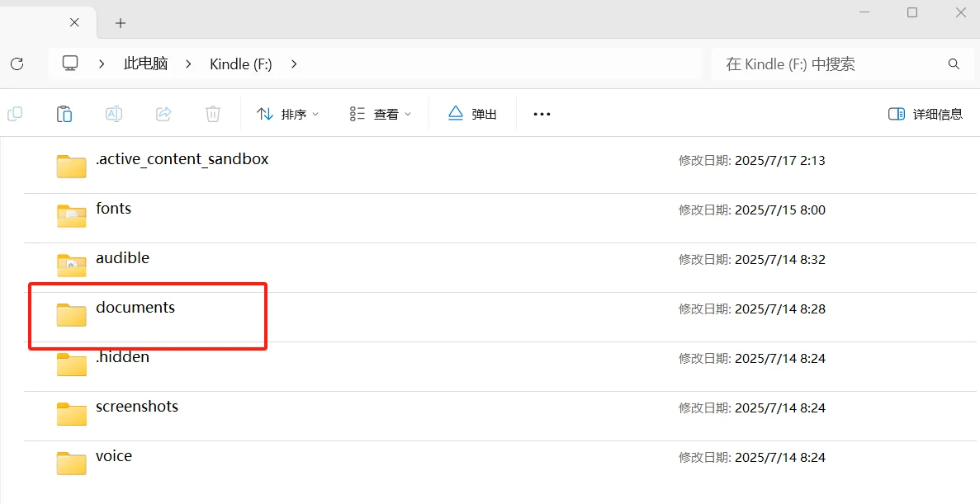Click the magnifier search icon

(x=954, y=64)
